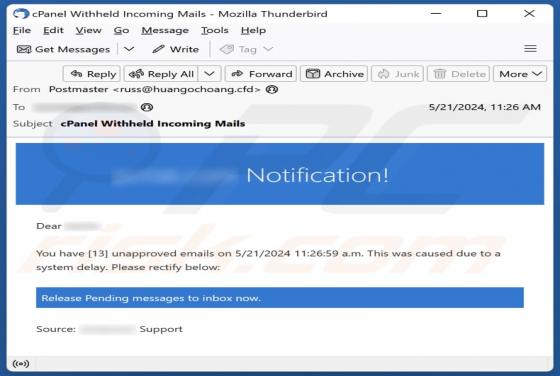Screen dimensions: 560x376
Task: Click the online status icon in status bar
Action: [x=21, y=364]
